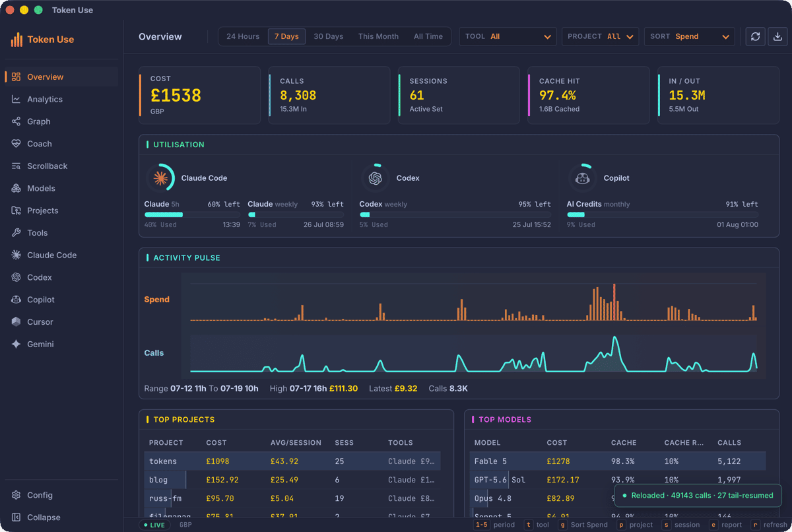Click the Copilot icon in the sidebar
Viewport: 792px width, 532px height.
click(x=16, y=300)
